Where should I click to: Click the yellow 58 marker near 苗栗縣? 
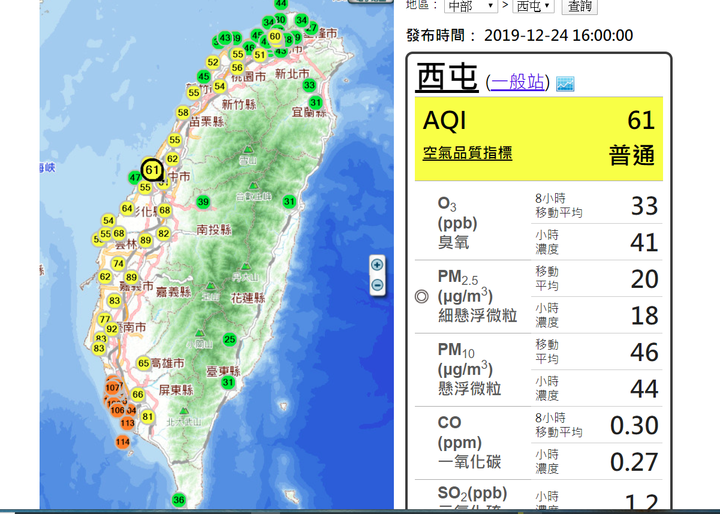point(183,113)
